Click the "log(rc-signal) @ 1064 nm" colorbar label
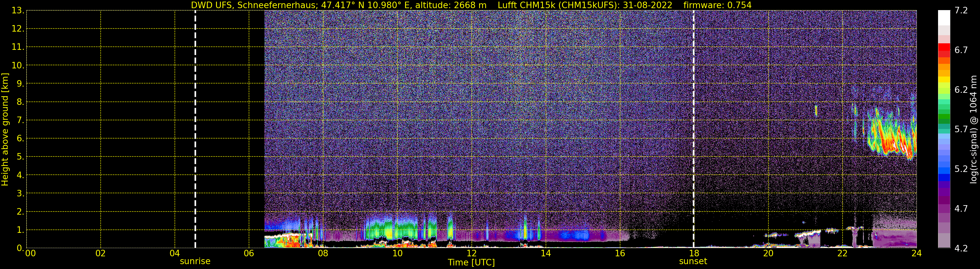The image size is (980, 269). point(973,129)
